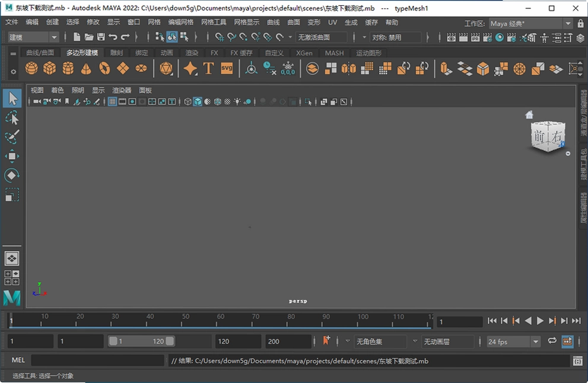
Task: Switch to the MASH shelf tab
Action: pos(334,53)
